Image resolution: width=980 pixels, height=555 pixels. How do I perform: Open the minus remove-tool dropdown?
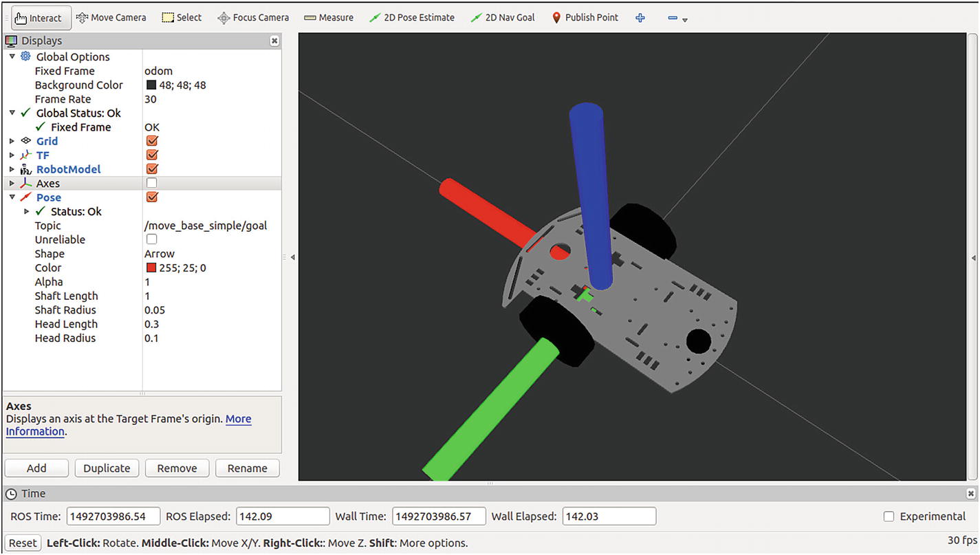[677, 19]
